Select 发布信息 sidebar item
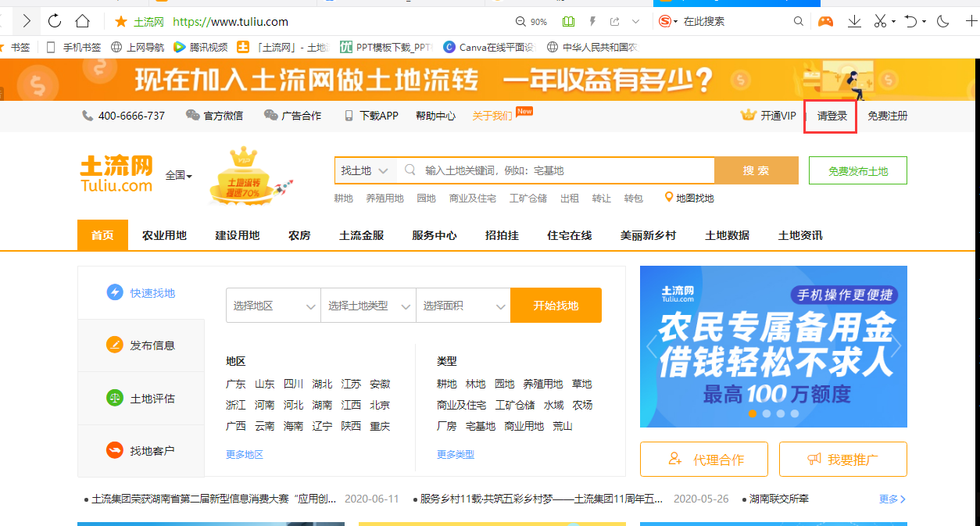 [141, 345]
